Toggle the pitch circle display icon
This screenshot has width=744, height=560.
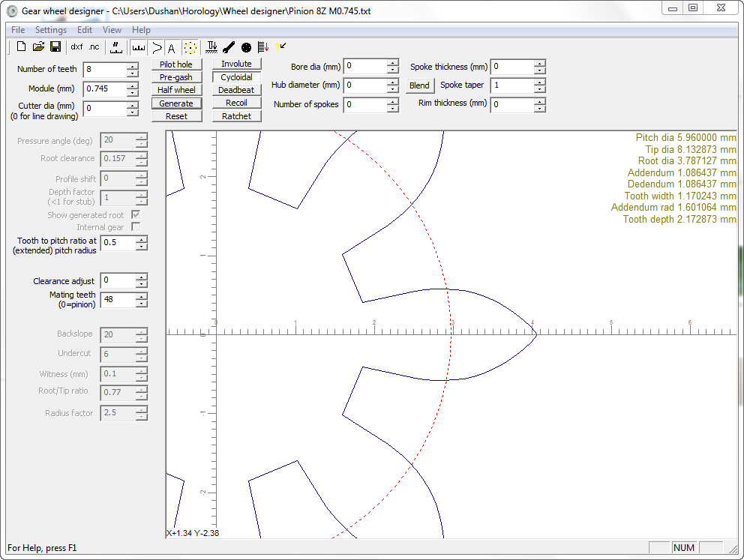click(190, 47)
